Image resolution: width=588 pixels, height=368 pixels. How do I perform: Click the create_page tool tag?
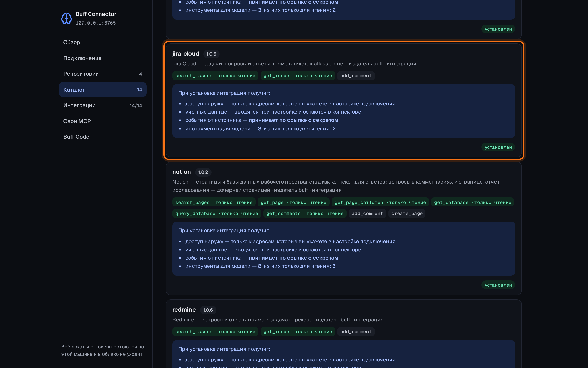click(x=407, y=213)
